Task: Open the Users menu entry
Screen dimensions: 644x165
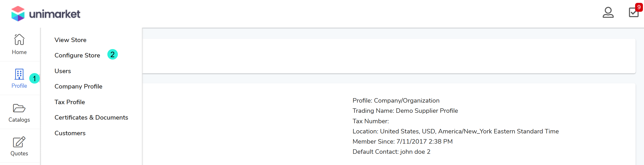Action: pos(63,71)
